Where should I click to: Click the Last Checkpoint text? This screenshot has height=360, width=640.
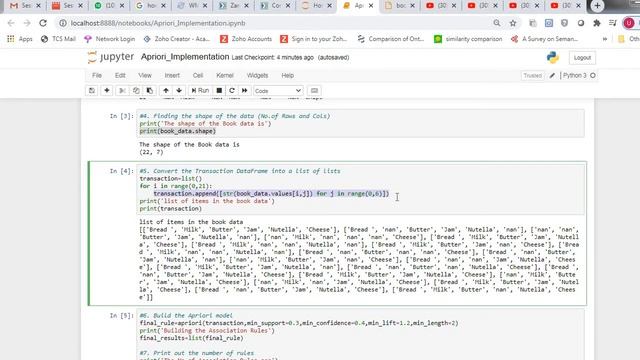273,58
